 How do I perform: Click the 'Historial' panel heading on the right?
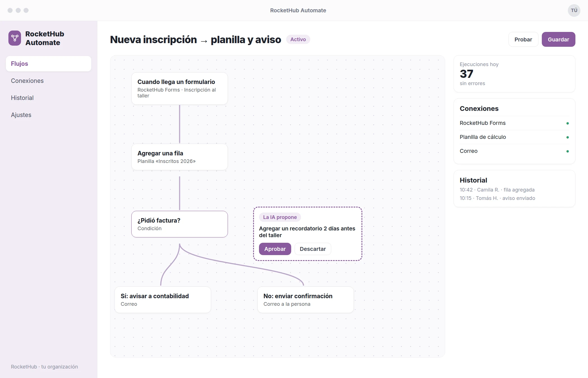coord(473,180)
